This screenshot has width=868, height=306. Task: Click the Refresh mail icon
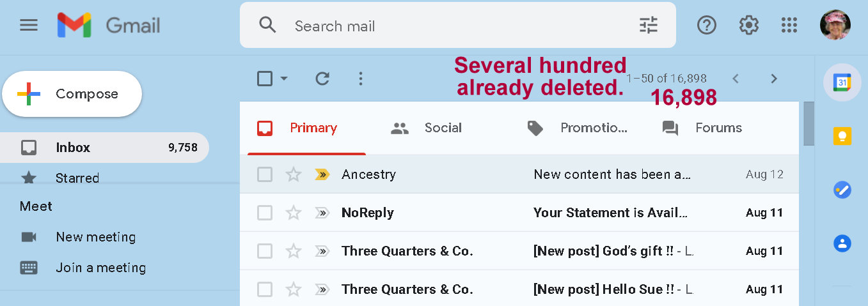pyautogui.click(x=322, y=79)
